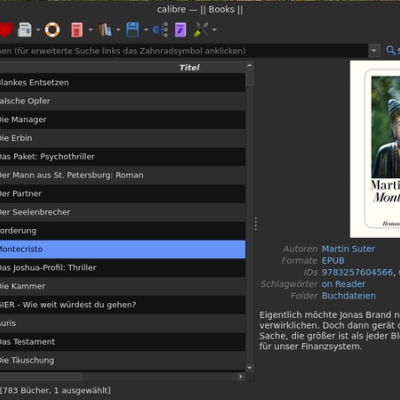Expand the Save to disk dropdown arrow

pos(146,30)
